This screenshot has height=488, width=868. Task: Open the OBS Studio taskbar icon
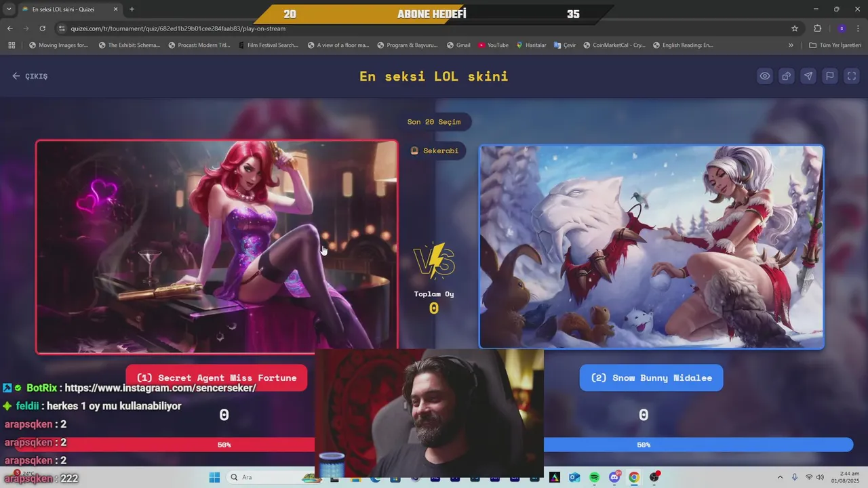pyautogui.click(x=654, y=477)
